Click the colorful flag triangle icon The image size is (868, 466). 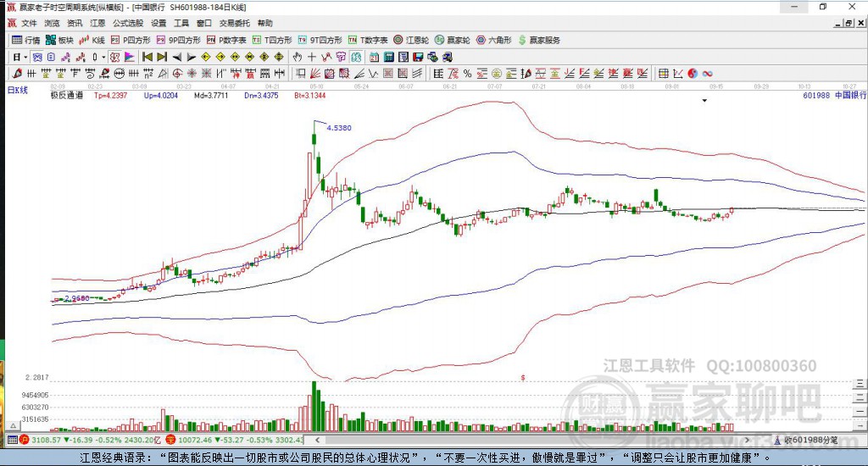pyautogui.click(x=130, y=57)
